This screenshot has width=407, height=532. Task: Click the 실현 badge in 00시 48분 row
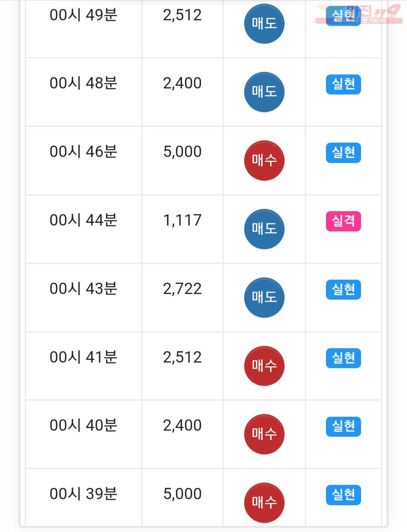coord(343,84)
